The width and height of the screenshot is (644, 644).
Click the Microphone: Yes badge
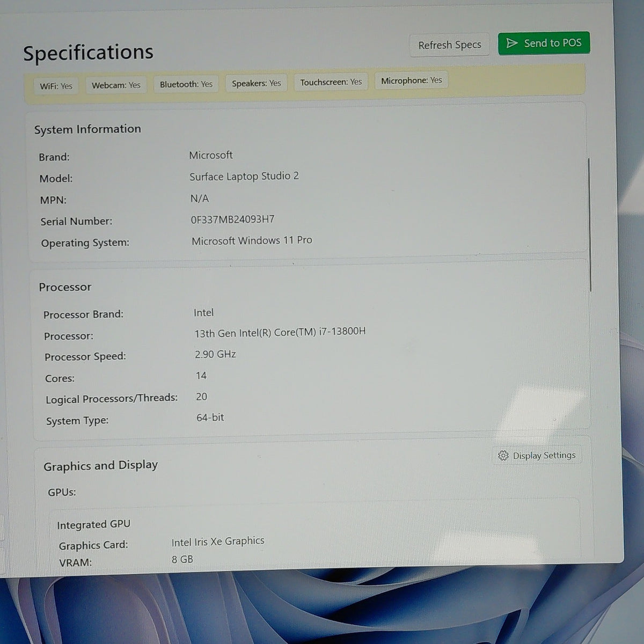pyautogui.click(x=412, y=80)
